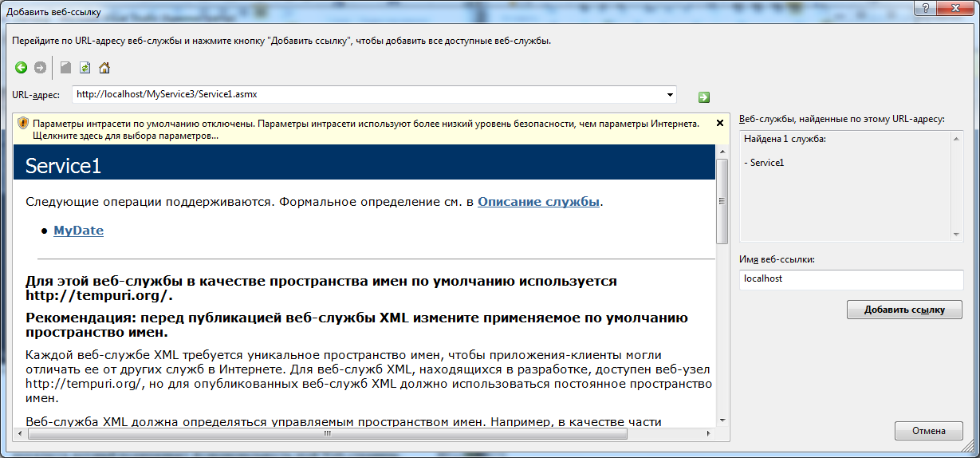Open the MyDate operation link

pyautogui.click(x=78, y=231)
